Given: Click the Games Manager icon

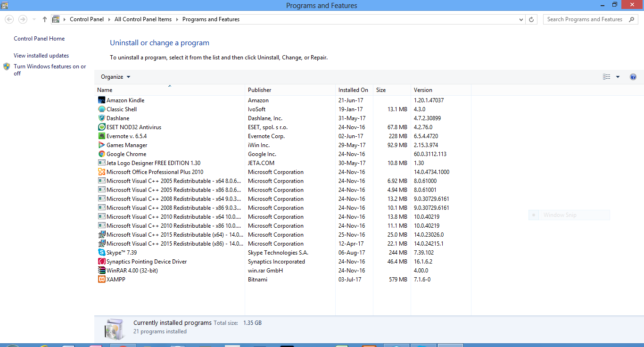Looking at the screenshot, I should (101, 145).
